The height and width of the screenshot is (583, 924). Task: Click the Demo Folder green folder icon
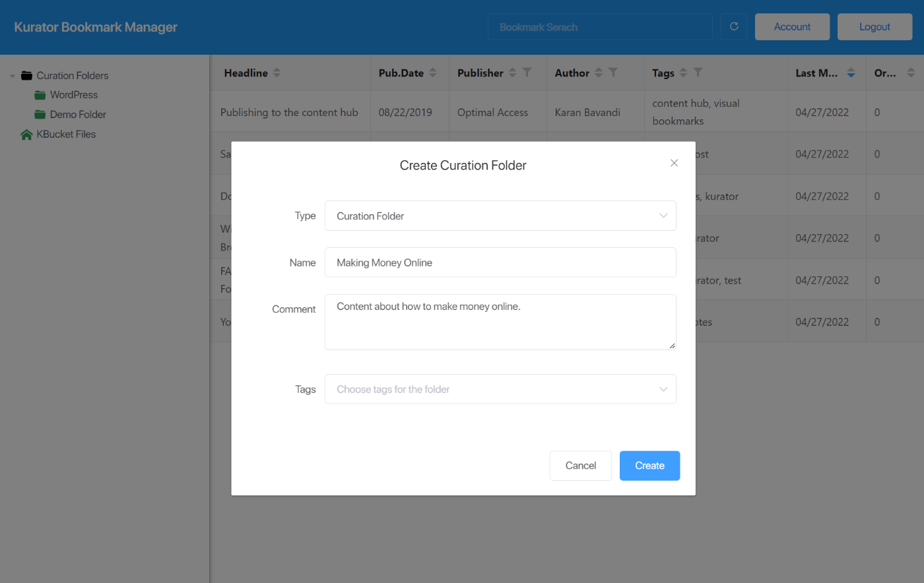[40, 115]
